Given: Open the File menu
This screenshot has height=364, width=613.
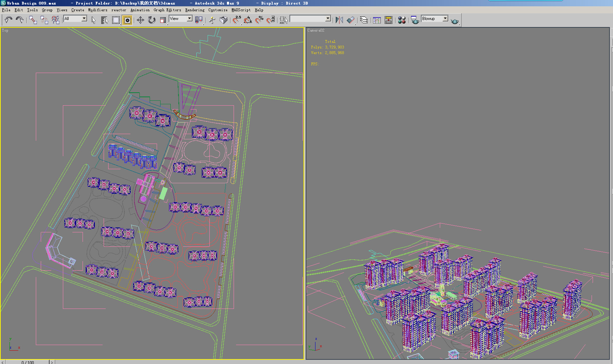Looking at the screenshot, I should coord(6,10).
